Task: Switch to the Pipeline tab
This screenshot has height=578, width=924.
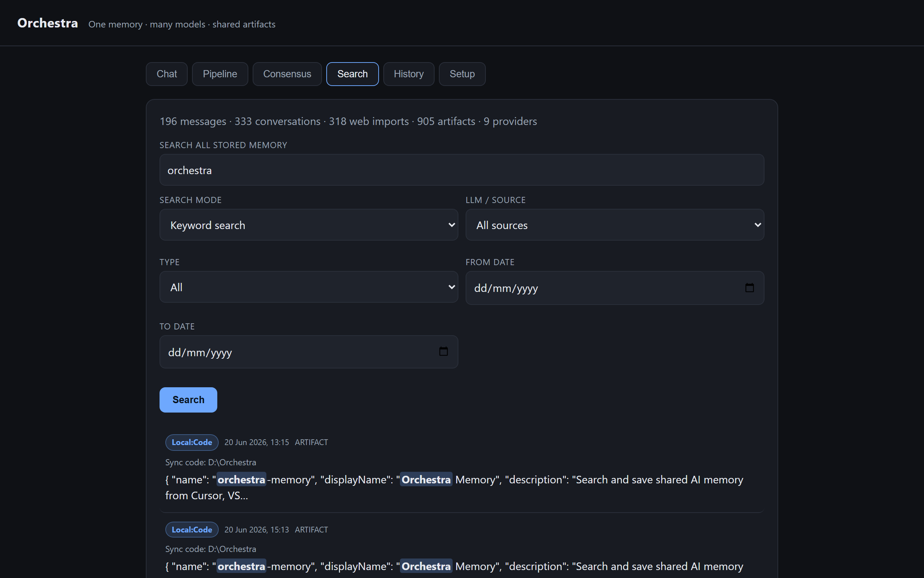Action: coord(220,74)
